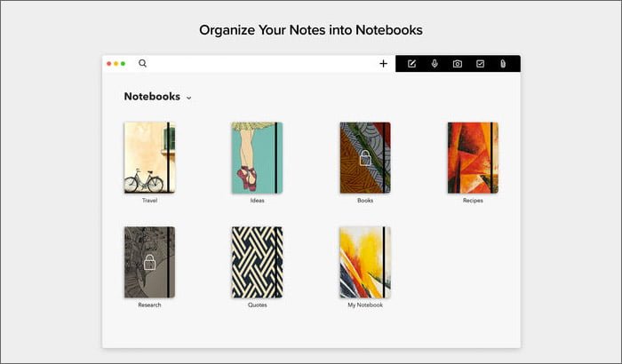This screenshot has height=364, width=622.
Task: Open the Recipes notebook cover
Action: click(x=473, y=158)
